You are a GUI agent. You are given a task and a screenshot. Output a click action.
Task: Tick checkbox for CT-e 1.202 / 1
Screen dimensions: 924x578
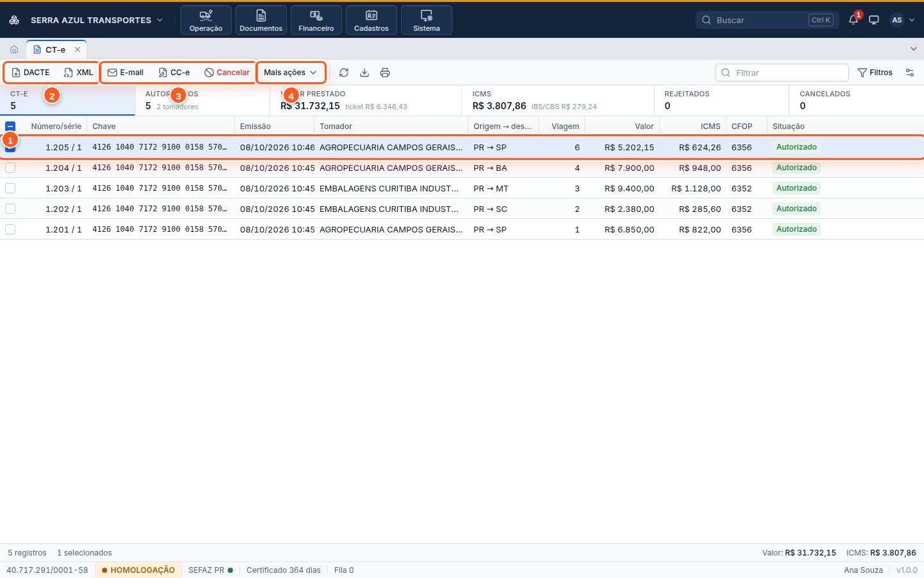tap(10, 209)
